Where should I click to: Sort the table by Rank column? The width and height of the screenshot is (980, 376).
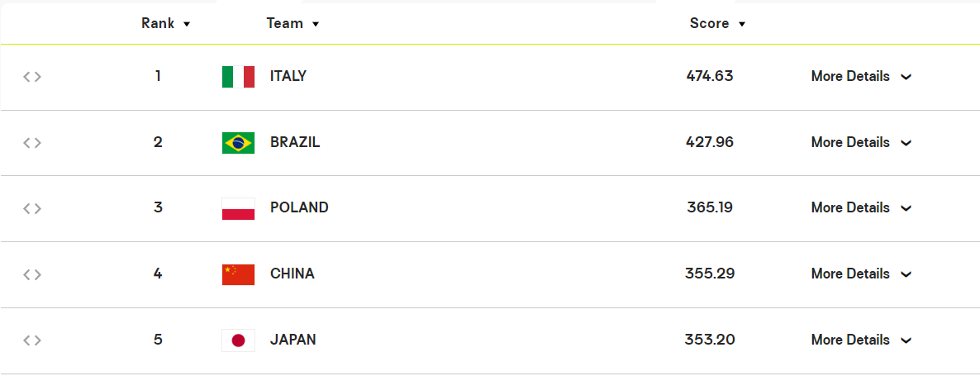point(166,24)
